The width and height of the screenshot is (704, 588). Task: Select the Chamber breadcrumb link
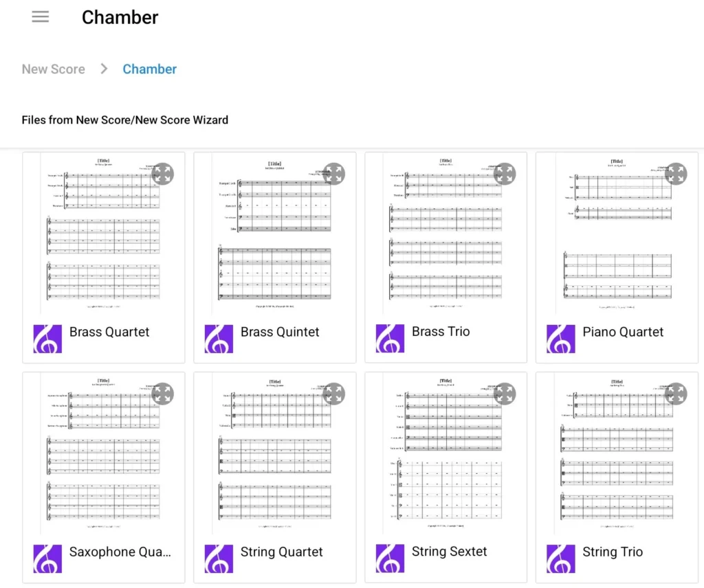point(150,69)
